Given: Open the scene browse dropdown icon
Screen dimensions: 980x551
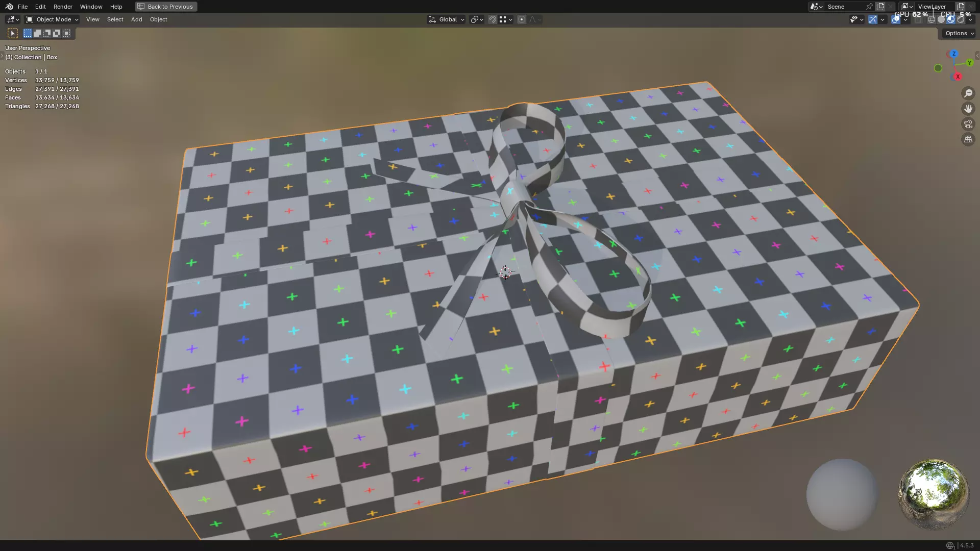Looking at the screenshot, I should 816,7.
